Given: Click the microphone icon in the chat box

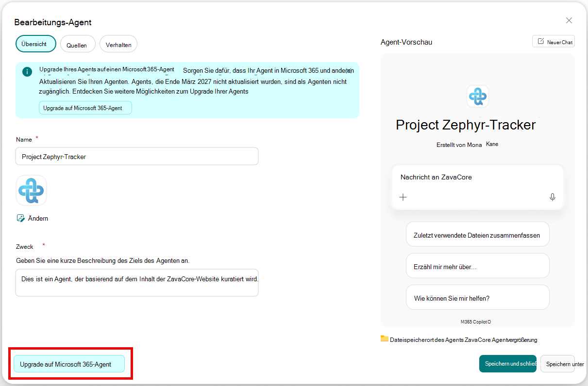Looking at the screenshot, I should 553,197.
